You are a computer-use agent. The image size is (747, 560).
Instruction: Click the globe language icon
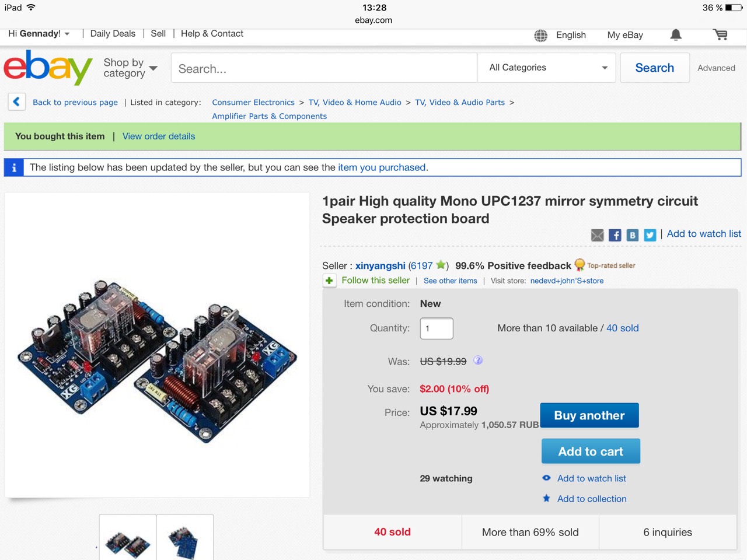(541, 36)
